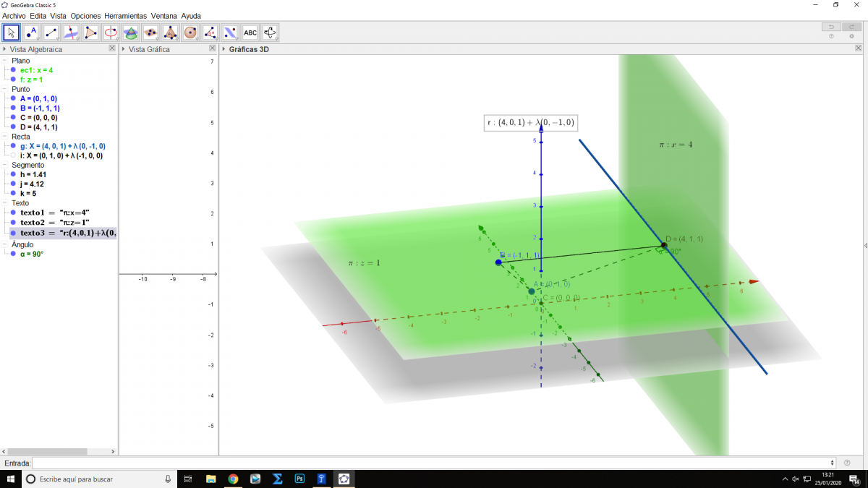This screenshot has height=488, width=868.
Task: Select the Polygon triangle tool
Action: click(x=90, y=33)
